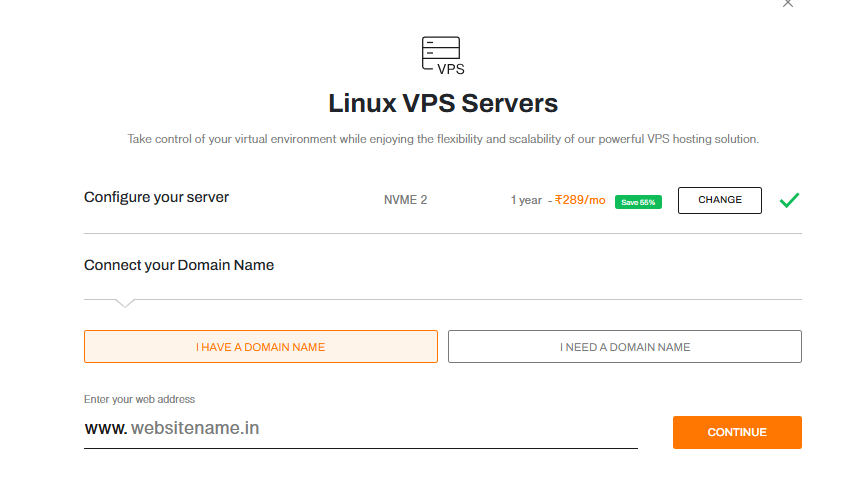
Task: Click the Save 55% green badge
Action: pos(638,202)
